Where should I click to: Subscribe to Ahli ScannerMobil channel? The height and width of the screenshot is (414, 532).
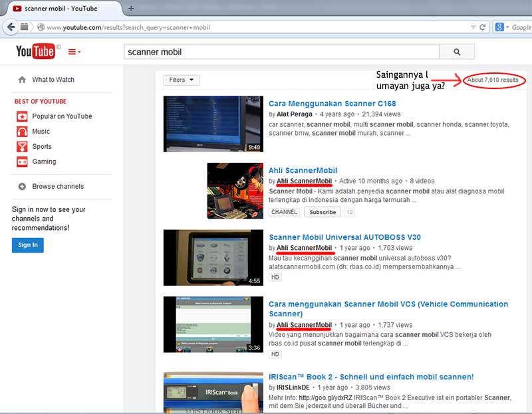click(x=323, y=212)
